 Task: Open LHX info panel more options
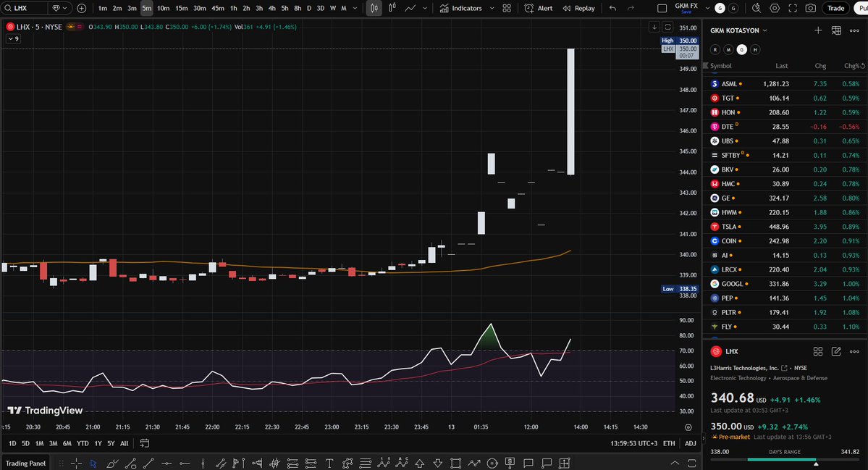coord(854,351)
